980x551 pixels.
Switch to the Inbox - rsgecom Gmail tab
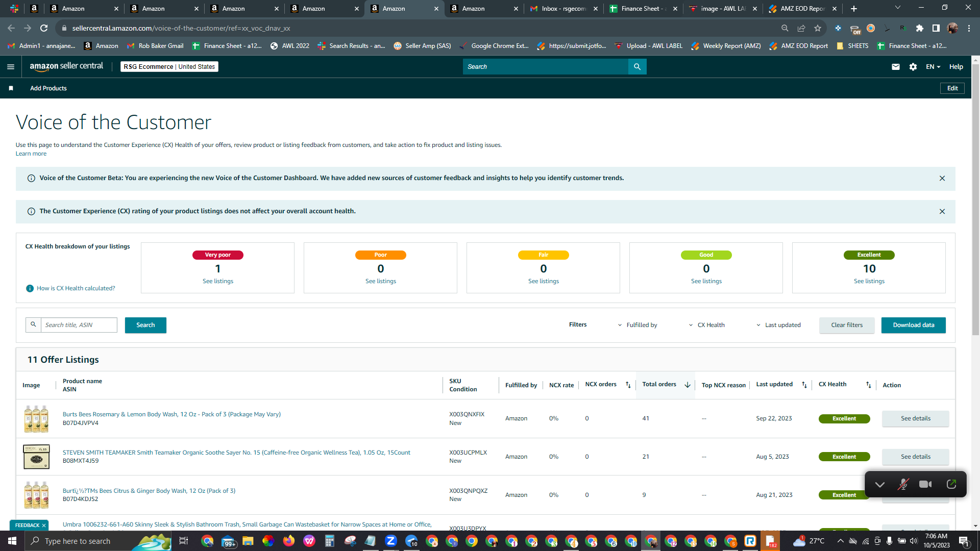(563, 9)
